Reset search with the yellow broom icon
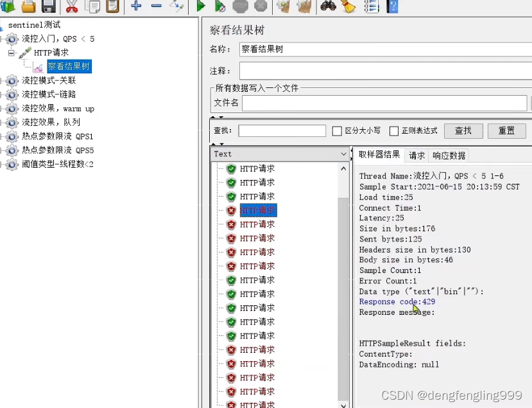 [349, 5]
